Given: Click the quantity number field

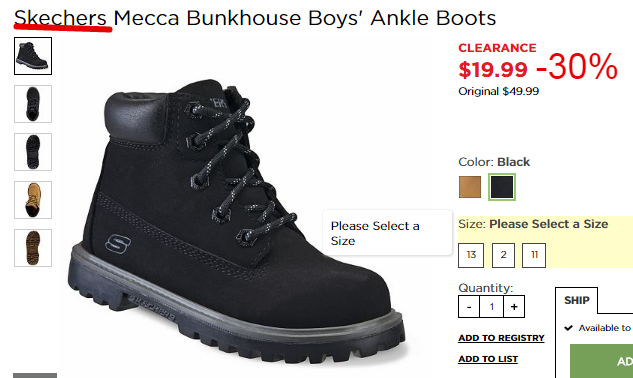Looking at the screenshot, I should pyautogui.click(x=491, y=307).
